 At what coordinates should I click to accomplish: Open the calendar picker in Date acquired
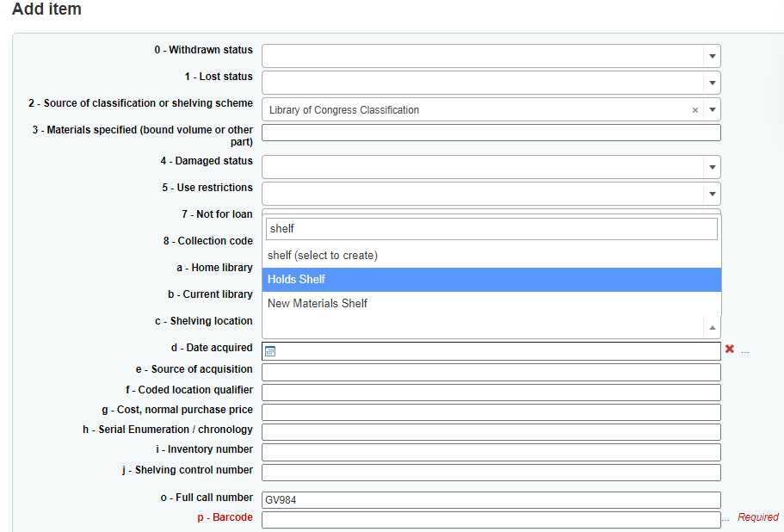(269, 351)
